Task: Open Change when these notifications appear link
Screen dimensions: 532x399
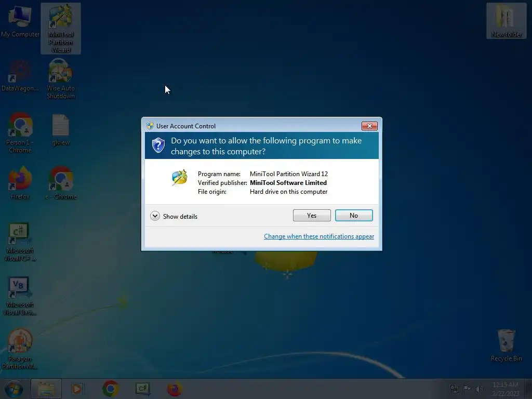Action: 319,236
